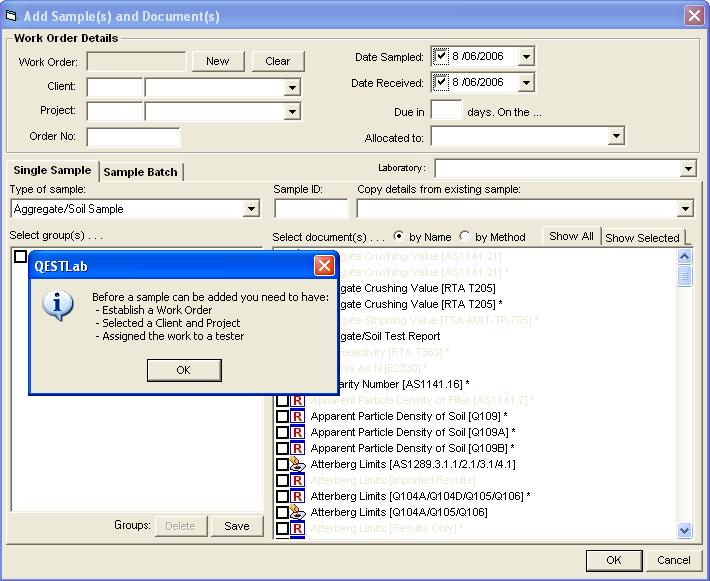Click the test icon for Atterberg Limits [Q104A/Q105/Q106]
The image size is (710, 581).
point(298,512)
